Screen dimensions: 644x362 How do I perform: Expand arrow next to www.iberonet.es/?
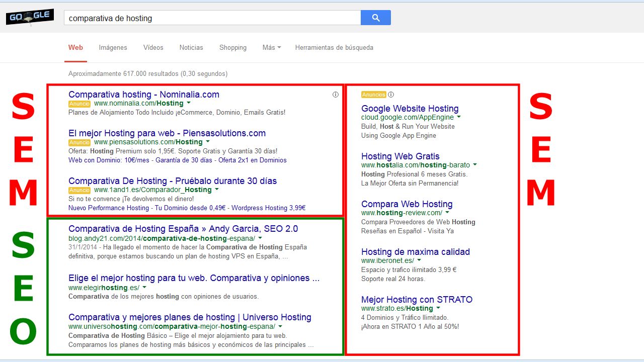(x=419, y=260)
